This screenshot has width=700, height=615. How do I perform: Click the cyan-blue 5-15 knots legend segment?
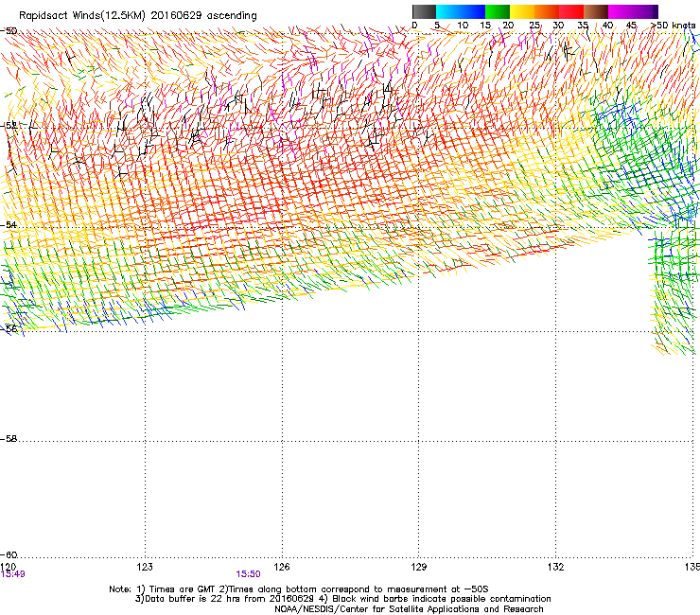point(461,11)
